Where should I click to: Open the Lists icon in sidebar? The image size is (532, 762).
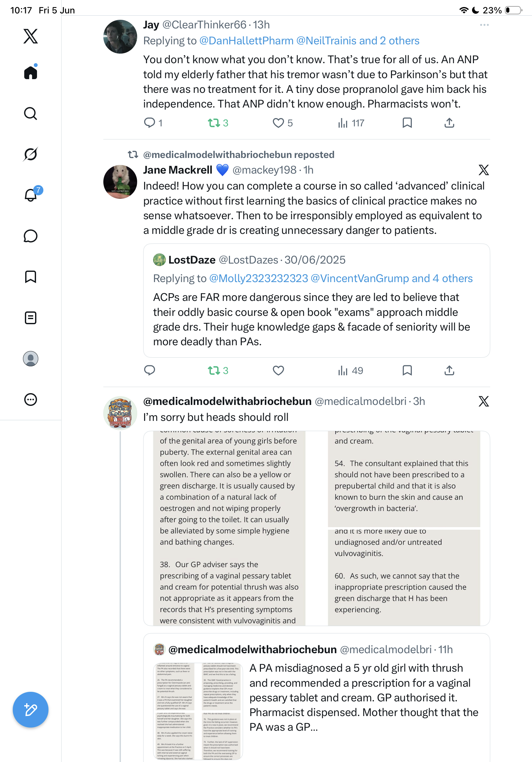(31, 318)
